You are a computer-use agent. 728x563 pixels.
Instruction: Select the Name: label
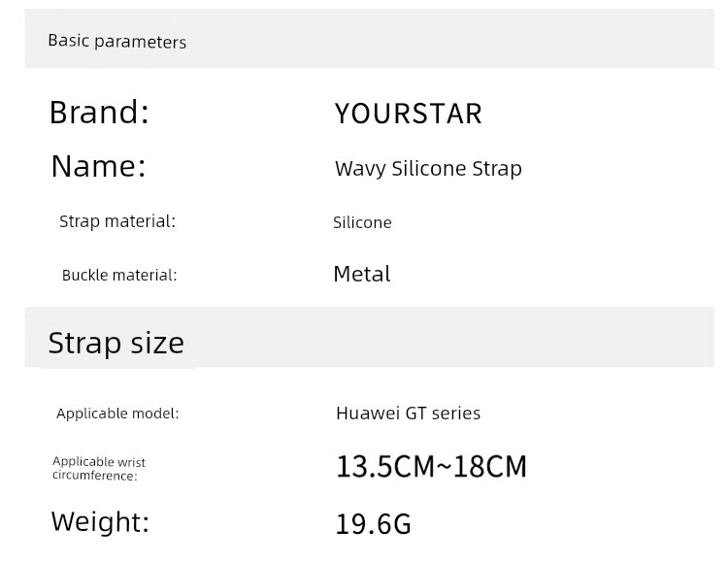(98, 166)
